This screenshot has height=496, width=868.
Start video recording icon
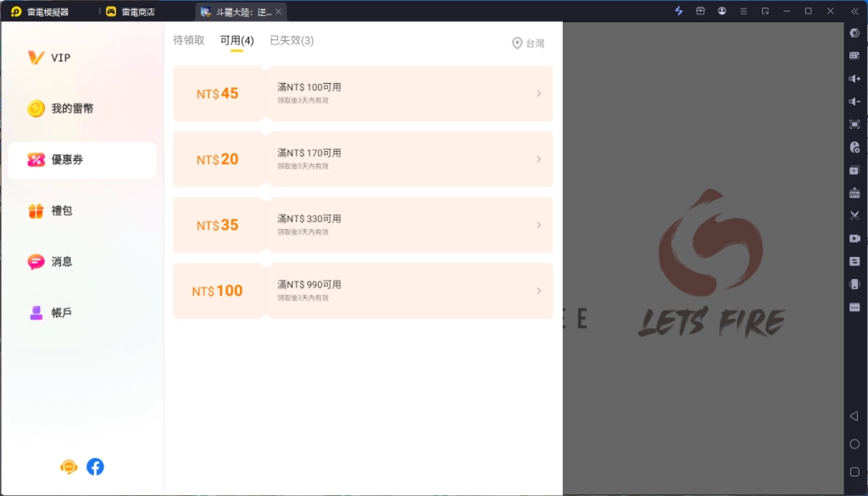point(854,238)
